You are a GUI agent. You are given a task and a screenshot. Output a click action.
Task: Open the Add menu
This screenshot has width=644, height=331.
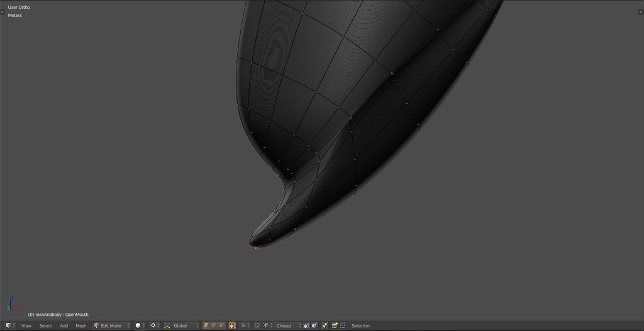[64, 326]
